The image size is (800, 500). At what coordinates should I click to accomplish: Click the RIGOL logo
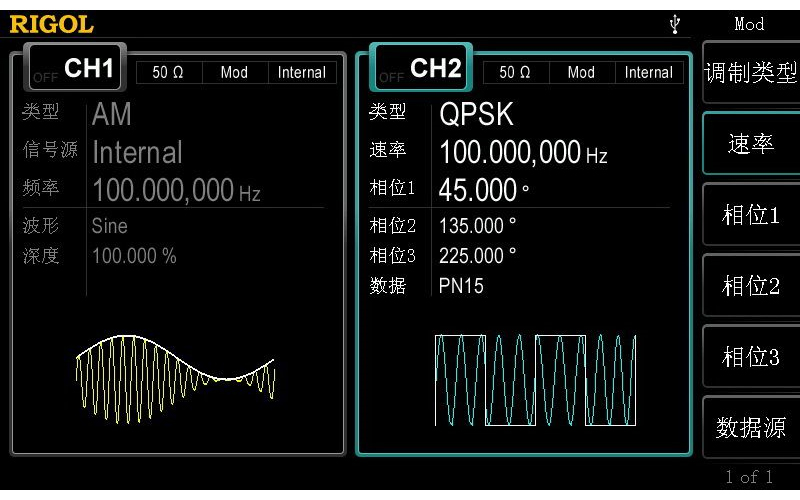(52, 24)
